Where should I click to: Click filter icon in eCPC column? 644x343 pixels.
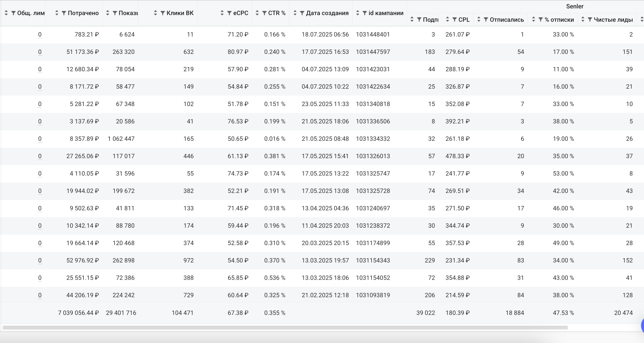point(229,13)
